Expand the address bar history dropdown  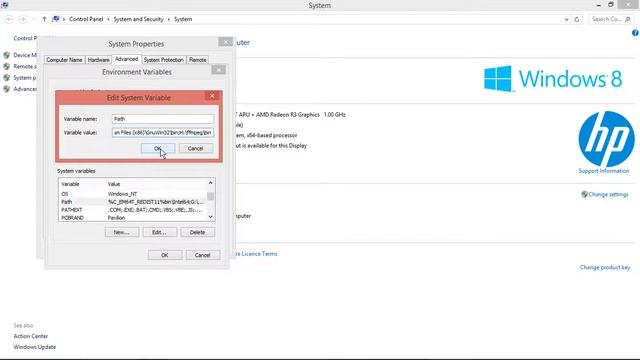(567, 19)
